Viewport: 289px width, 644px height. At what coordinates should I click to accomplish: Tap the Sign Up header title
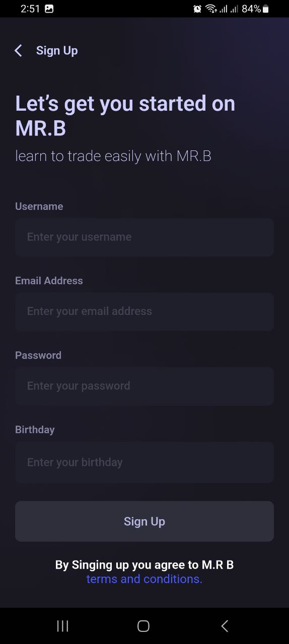pos(57,50)
